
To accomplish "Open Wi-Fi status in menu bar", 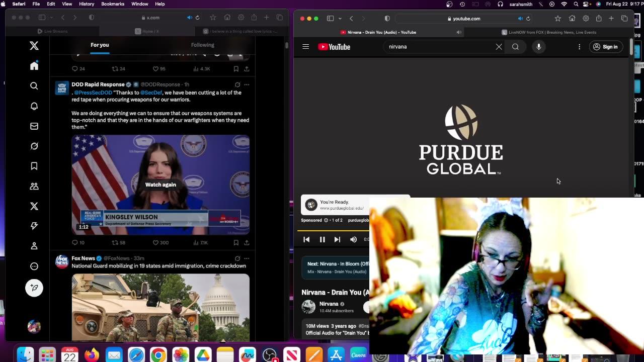I will pos(564,4).
